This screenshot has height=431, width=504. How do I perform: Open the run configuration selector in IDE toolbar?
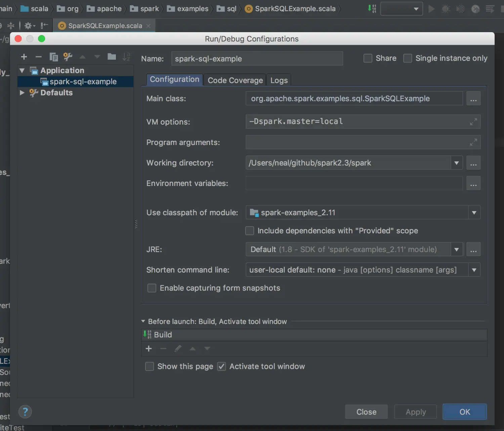pyautogui.click(x=402, y=9)
